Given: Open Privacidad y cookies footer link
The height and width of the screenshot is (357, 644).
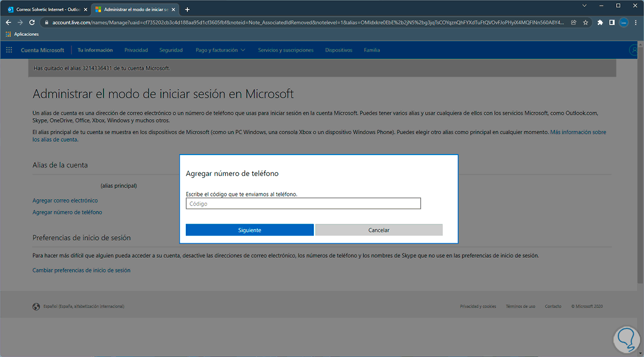Looking at the screenshot, I should point(478,307).
